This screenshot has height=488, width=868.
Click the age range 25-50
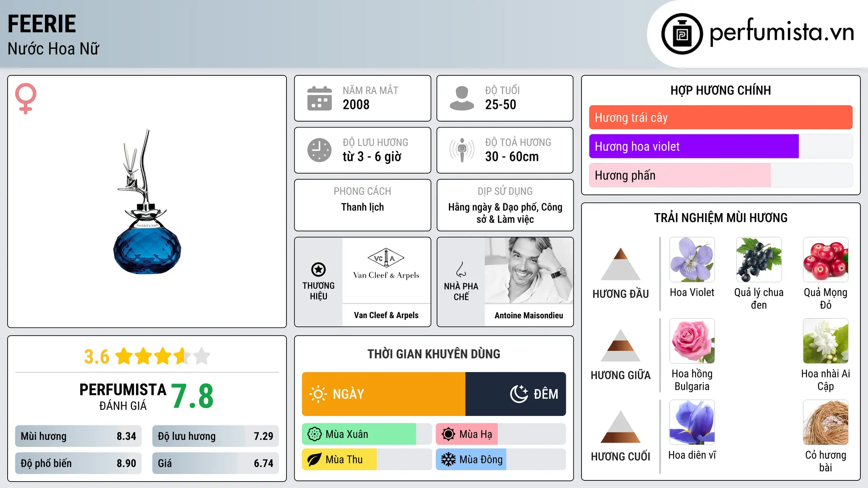coord(501,105)
